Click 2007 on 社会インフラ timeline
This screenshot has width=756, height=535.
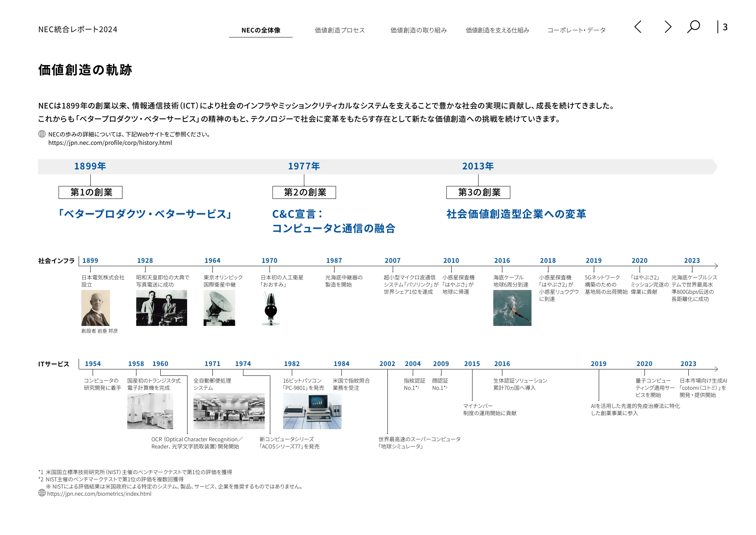click(393, 261)
